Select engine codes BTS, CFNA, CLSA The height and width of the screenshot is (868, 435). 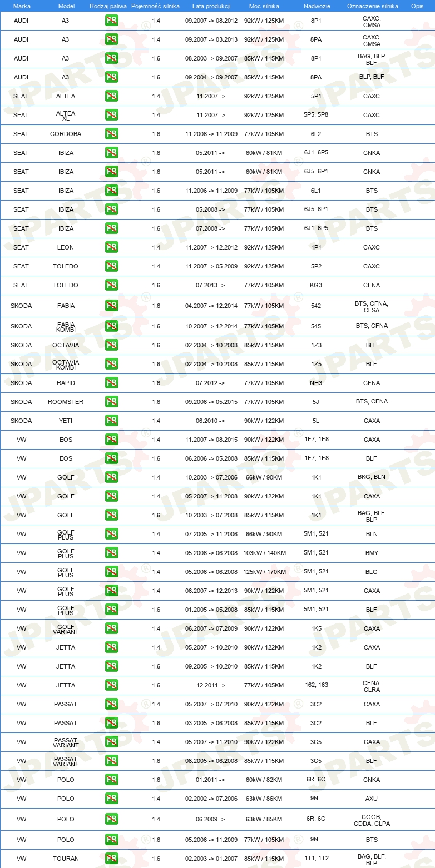[x=372, y=307]
